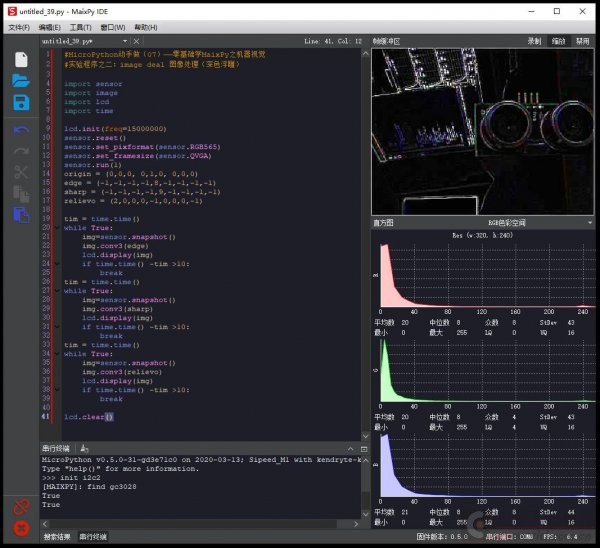Screen dimensions: 600x548
Task: Paste from clipboard using the sidebar paste icon
Action: coord(21,215)
